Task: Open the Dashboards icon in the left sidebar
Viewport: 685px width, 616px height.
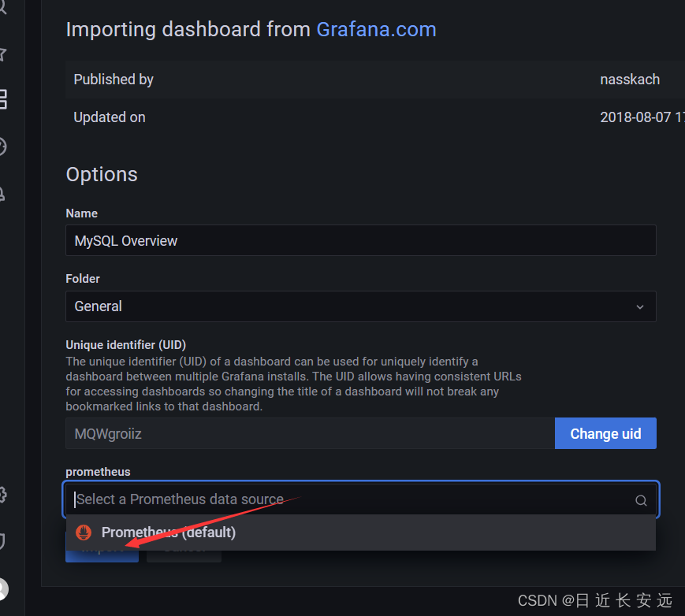Action: [2, 99]
